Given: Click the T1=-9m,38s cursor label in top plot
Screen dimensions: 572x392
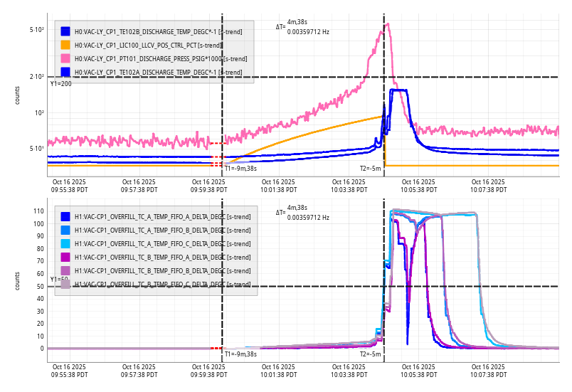Looking at the screenshot, I should [240, 169].
